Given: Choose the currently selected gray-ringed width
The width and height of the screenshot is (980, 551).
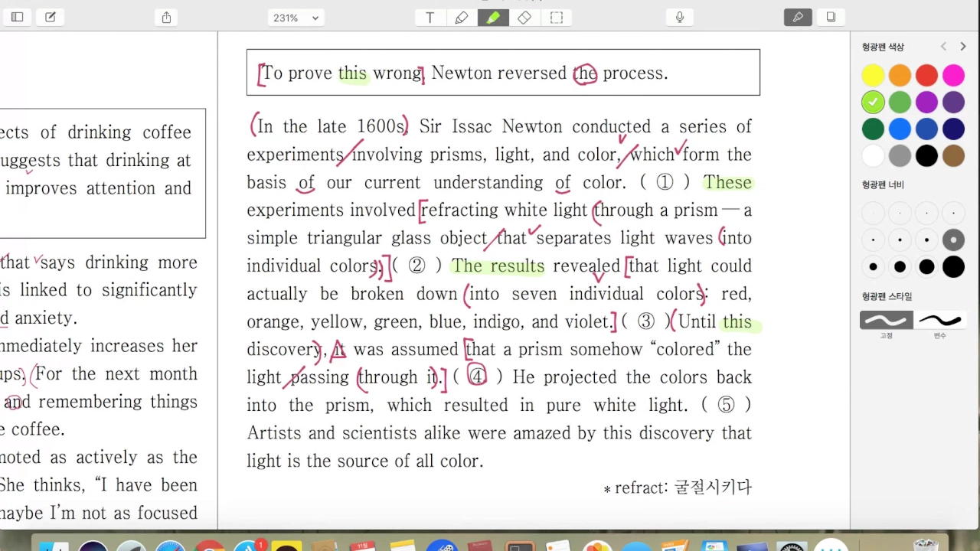Looking at the screenshot, I should (x=953, y=240).
